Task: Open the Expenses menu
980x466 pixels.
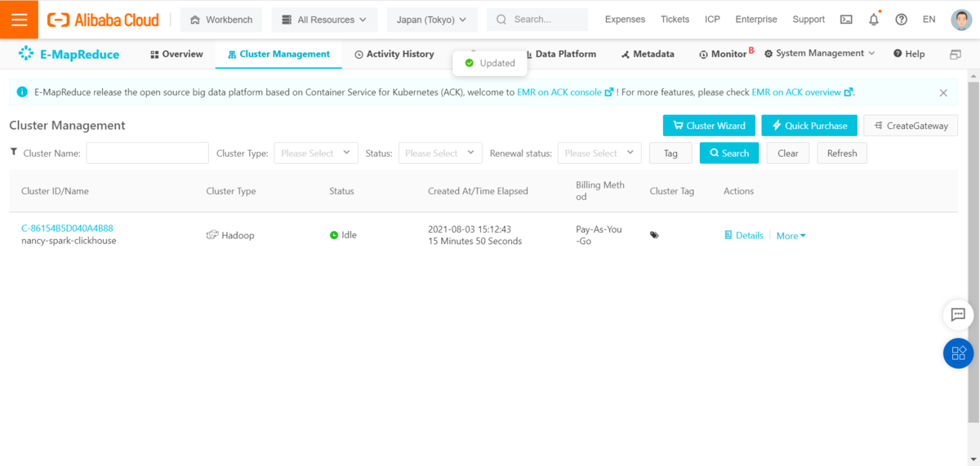Action: [x=625, y=20]
